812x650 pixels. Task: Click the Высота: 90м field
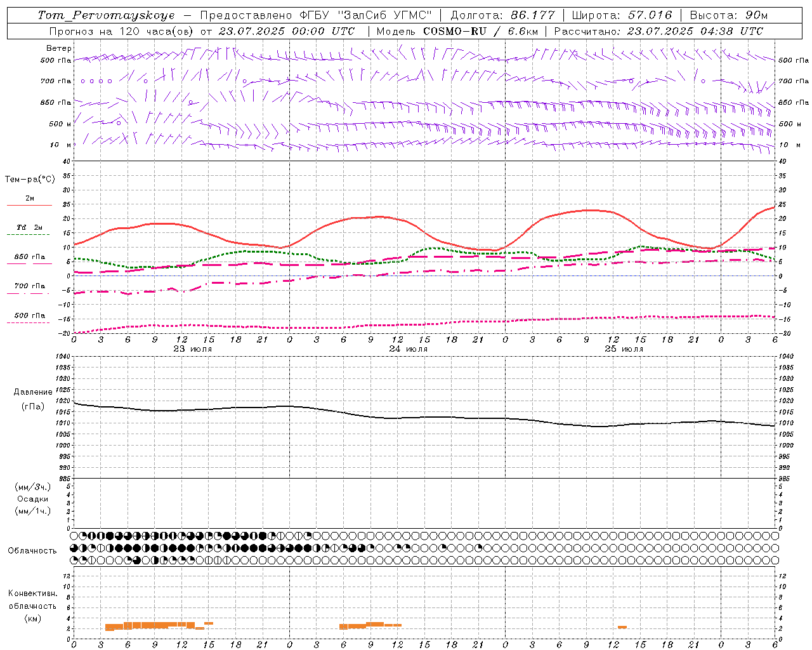point(728,15)
